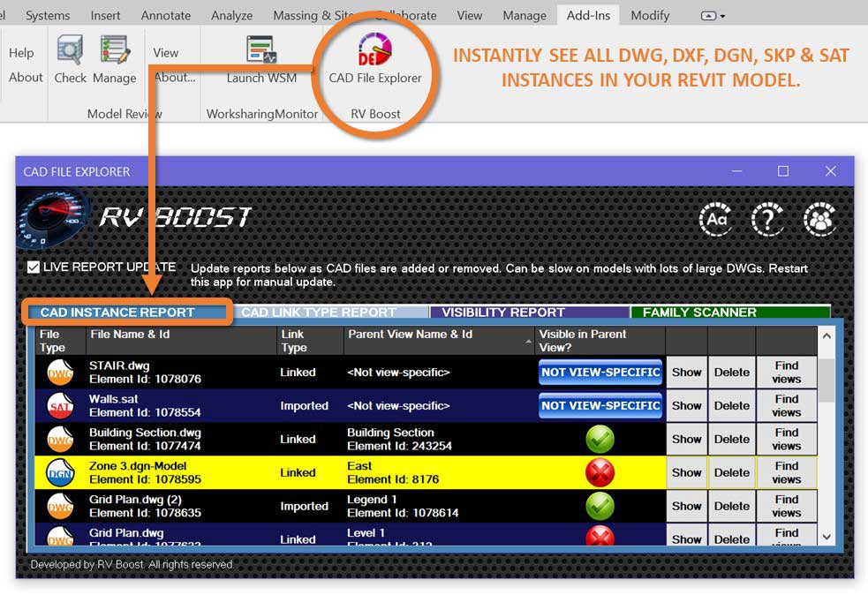Image resolution: width=868 pixels, height=595 pixels.
Task: Delete the Walls.sat instance
Action: pyautogui.click(x=732, y=406)
